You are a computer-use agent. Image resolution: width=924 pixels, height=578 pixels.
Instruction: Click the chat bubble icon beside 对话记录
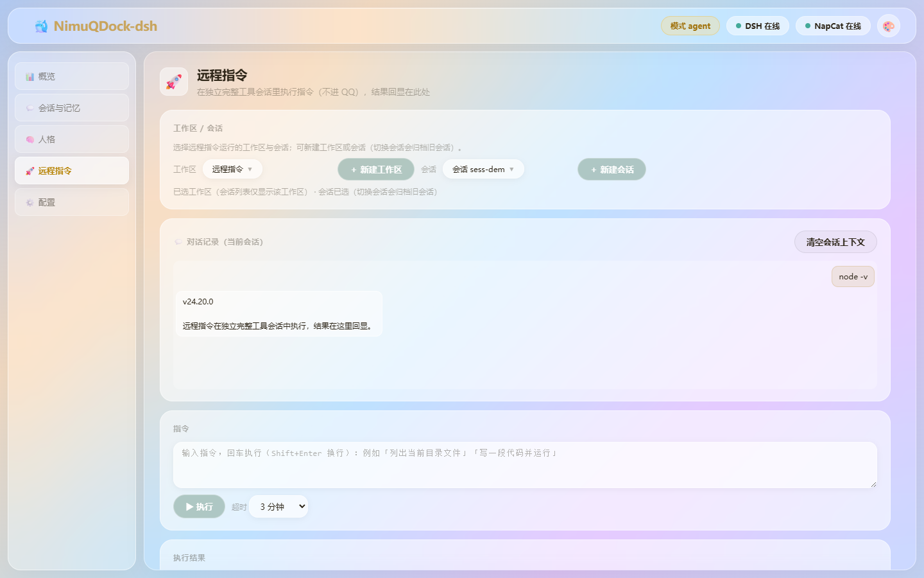(178, 242)
